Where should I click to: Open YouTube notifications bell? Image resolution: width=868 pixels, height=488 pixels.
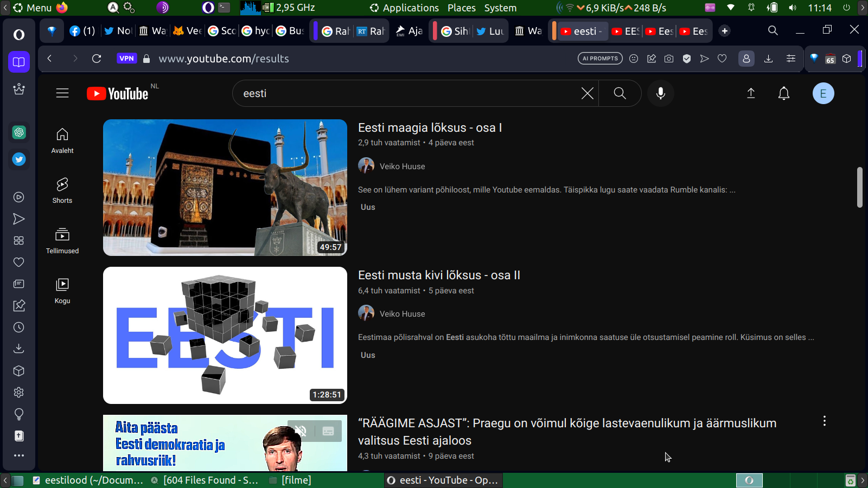pos(783,93)
